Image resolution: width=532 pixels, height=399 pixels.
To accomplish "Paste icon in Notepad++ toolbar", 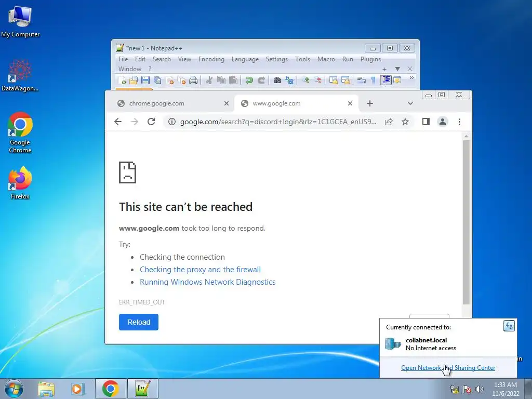I will tap(233, 80).
